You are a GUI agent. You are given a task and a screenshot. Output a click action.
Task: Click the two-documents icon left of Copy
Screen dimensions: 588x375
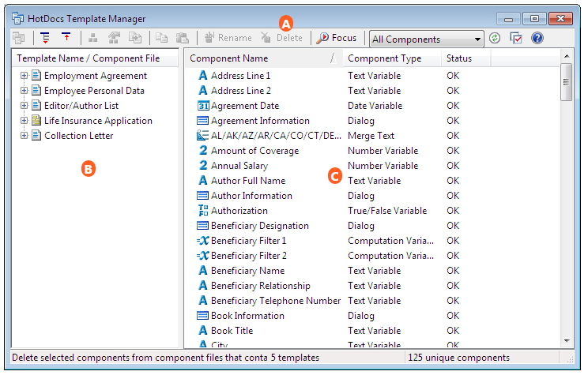click(x=135, y=38)
